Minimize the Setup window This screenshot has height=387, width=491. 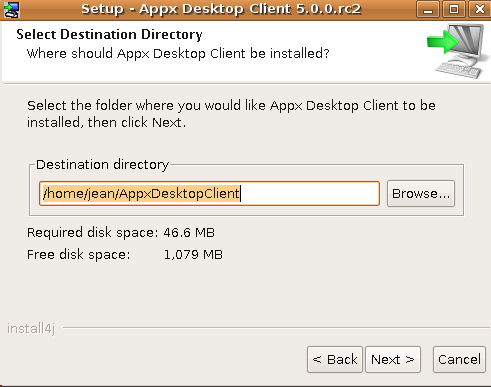[428, 9]
